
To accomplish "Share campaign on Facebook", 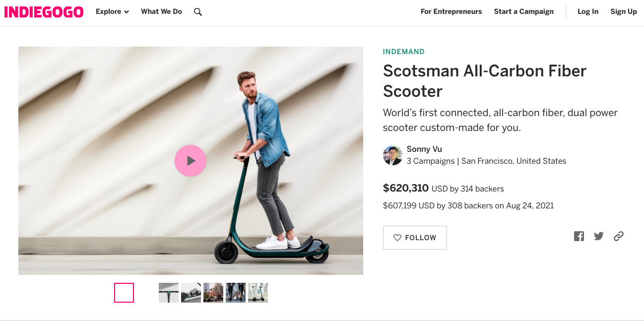I will [x=579, y=236].
